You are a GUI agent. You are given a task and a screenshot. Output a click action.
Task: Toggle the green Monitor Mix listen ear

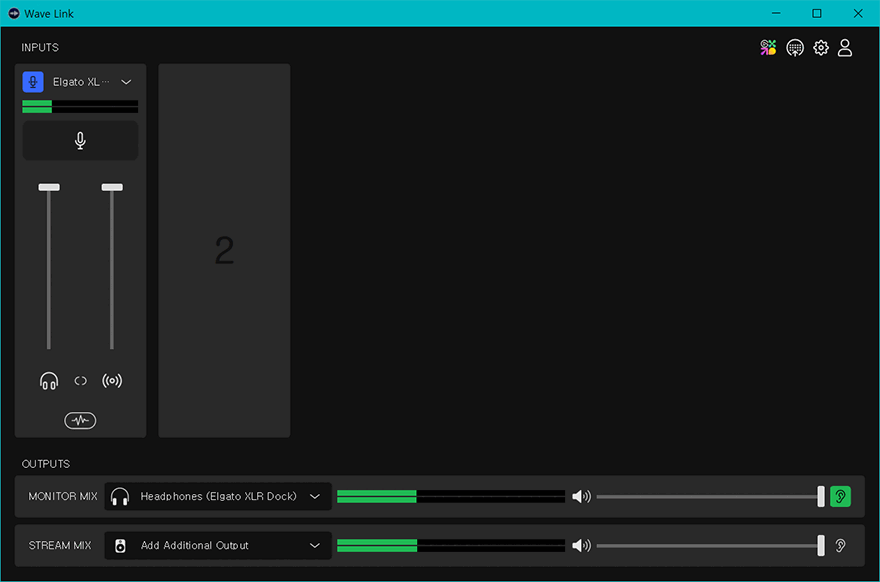coord(840,497)
